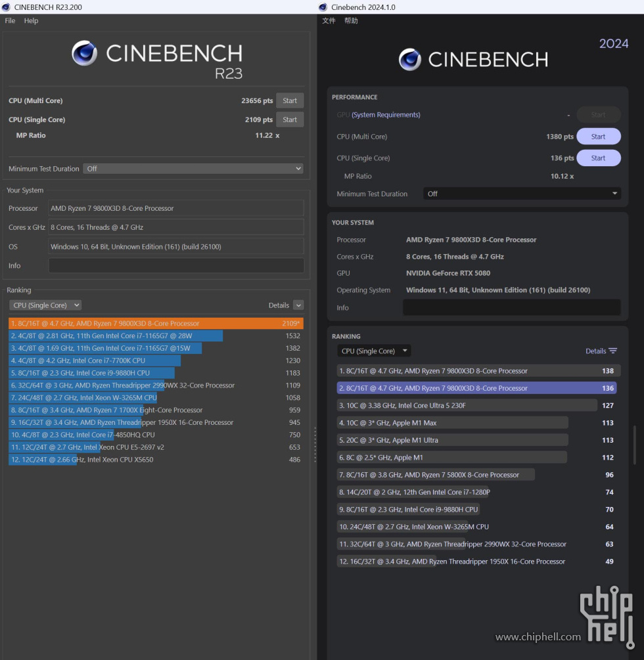Click the Cinebench 2024 title bar icon
644x660 pixels.
[x=323, y=7]
